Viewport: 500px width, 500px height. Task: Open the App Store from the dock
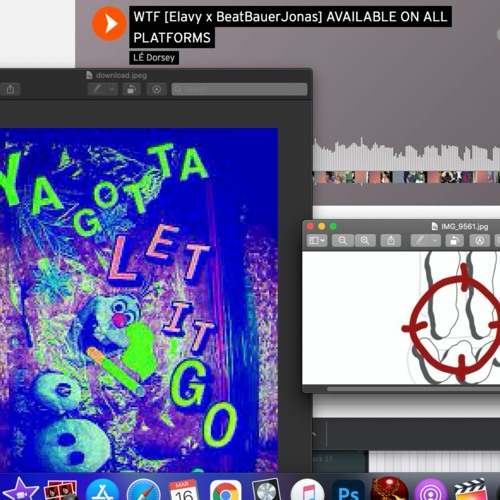click(102, 490)
